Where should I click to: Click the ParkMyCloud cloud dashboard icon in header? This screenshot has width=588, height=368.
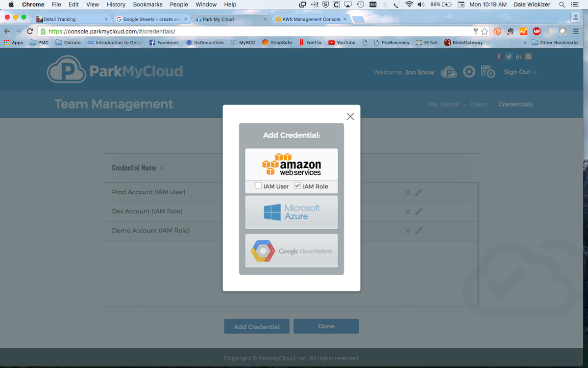pos(449,72)
